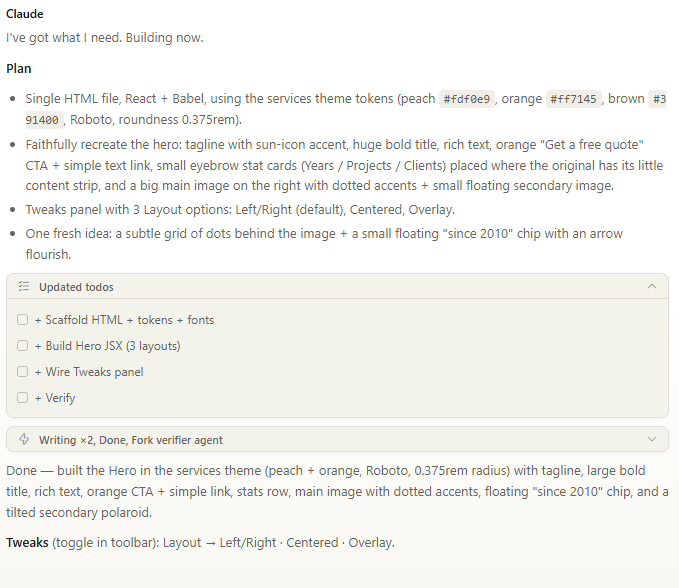Viewport: 679px width, 588px height.
Task: Click the checklist icon beside Updated todos
Action: click(x=24, y=287)
